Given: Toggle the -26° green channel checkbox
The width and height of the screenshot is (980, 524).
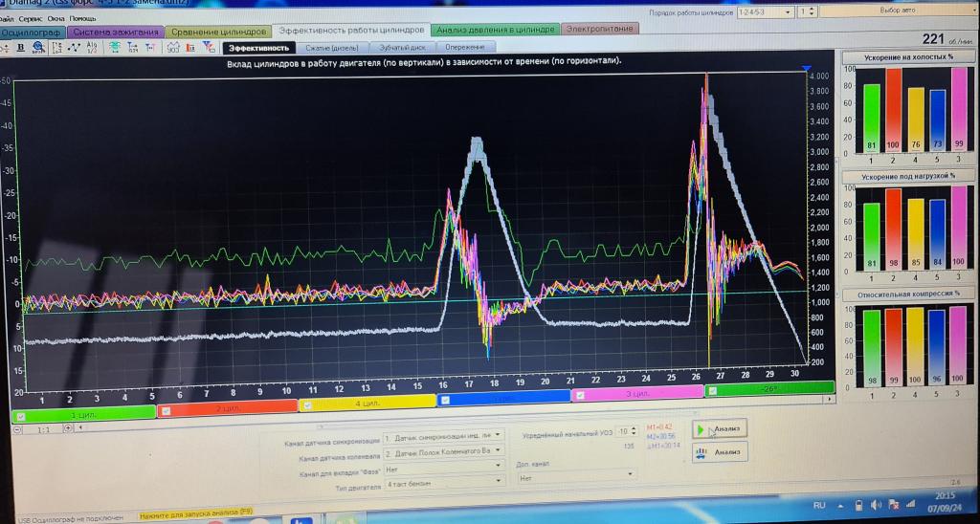Looking at the screenshot, I should (x=713, y=391).
